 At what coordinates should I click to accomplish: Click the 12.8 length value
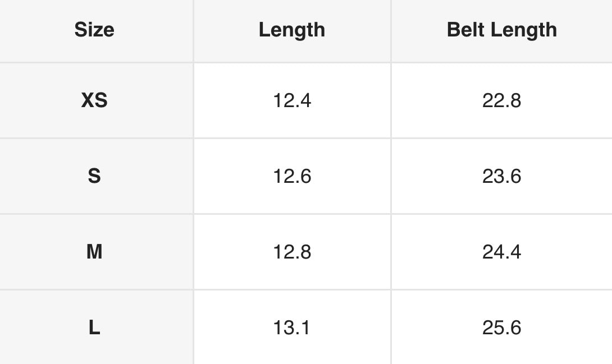tap(292, 251)
